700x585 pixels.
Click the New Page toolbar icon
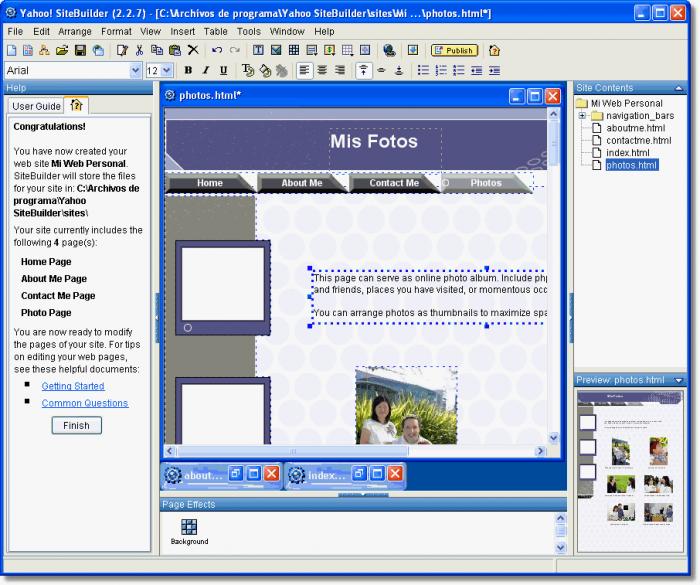tap(12, 50)
